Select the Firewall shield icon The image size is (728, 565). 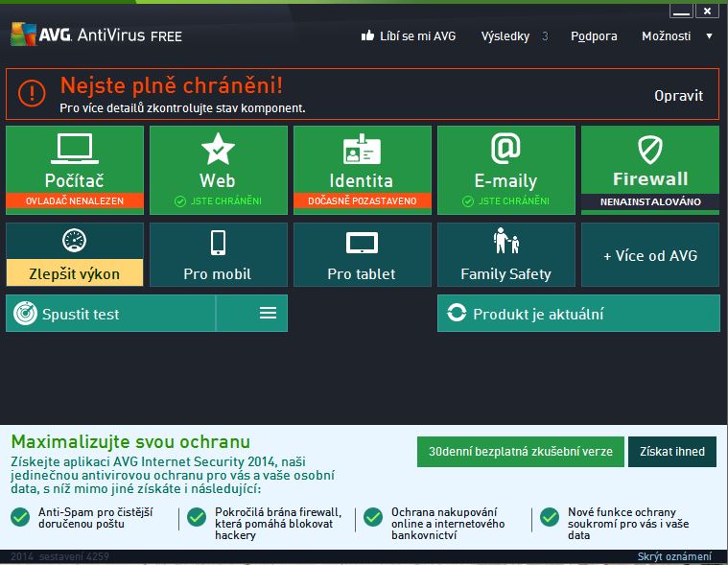650,150
